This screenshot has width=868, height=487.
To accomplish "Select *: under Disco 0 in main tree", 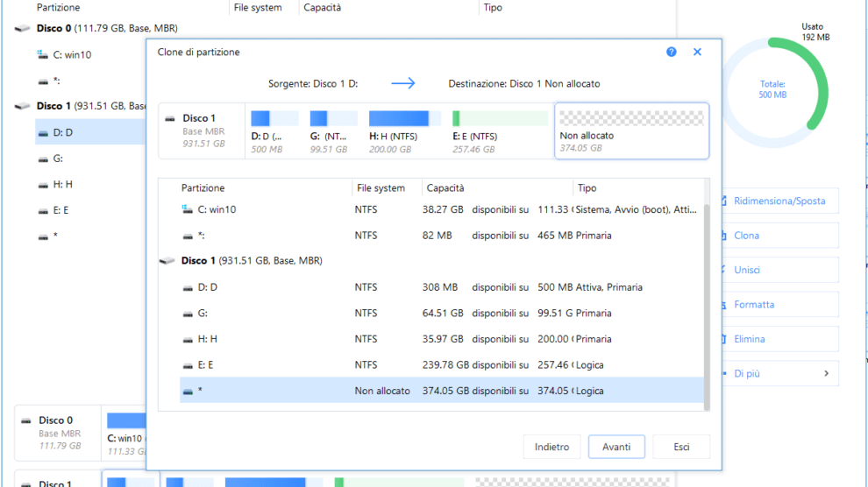I will [56, 81].
